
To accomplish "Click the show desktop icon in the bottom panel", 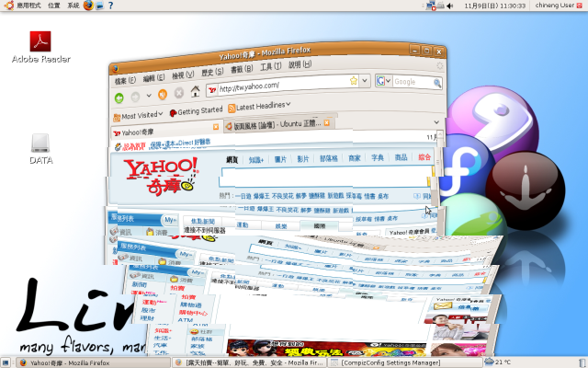I will click(x=6, y=362).
